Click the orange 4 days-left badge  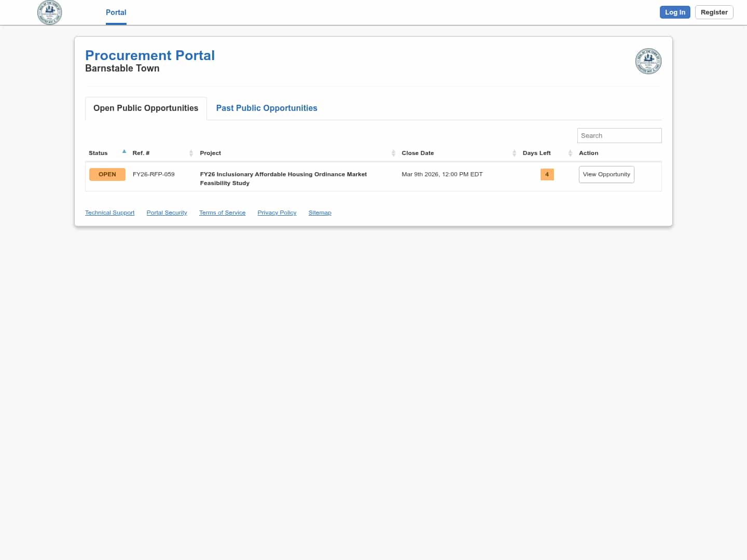click(x=547, y=174)
